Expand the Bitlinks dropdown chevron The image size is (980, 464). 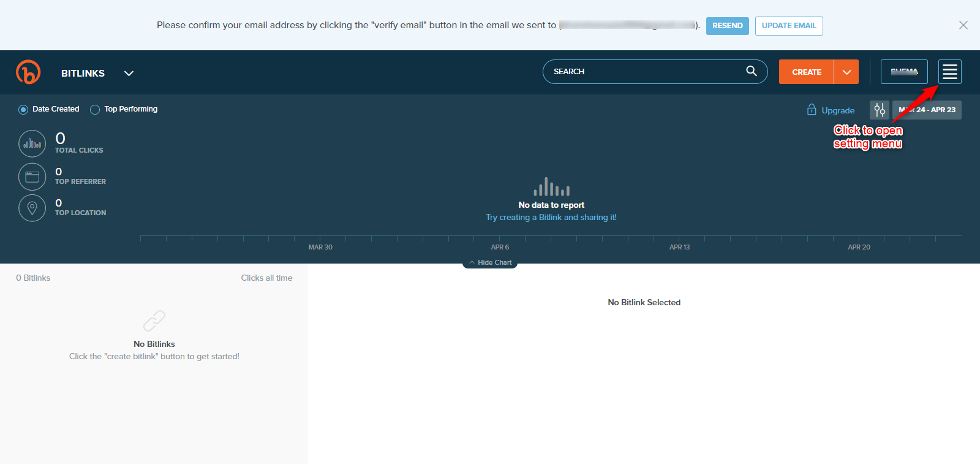pyautogui.click(x=129, y=73)
